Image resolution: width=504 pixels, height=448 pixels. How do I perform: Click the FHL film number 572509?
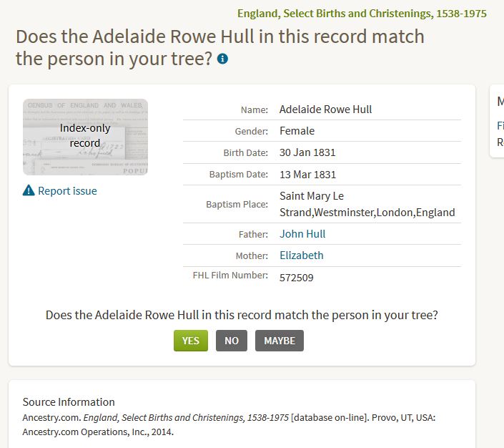click(x=296, y=278)
